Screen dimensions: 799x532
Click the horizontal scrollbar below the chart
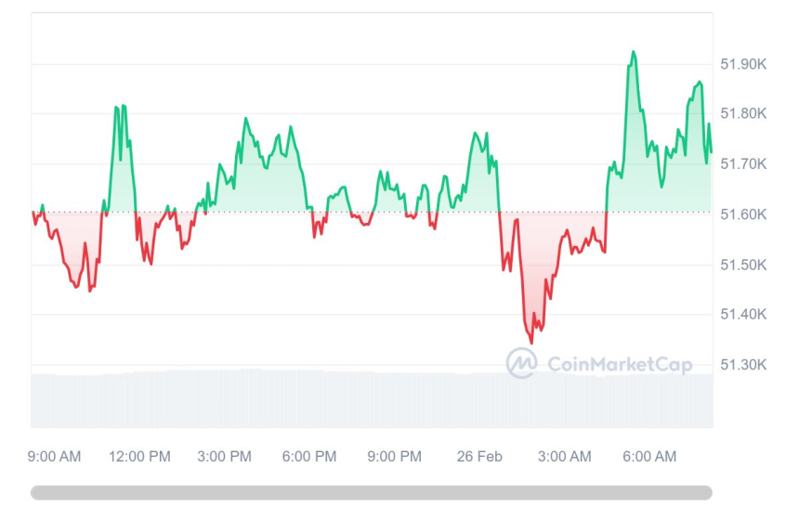[372, 493]
